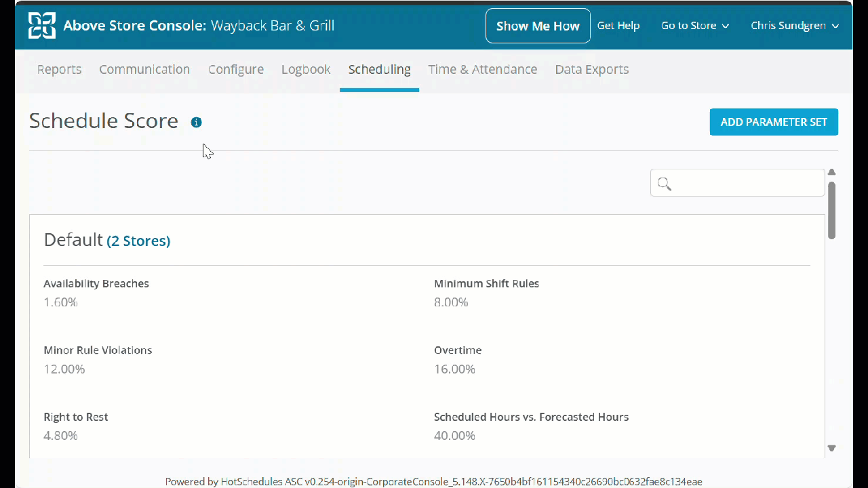Click the HotSchedules logo icon
The height and width of the screenshot is (488, 868).
click(x=42, y=26)
